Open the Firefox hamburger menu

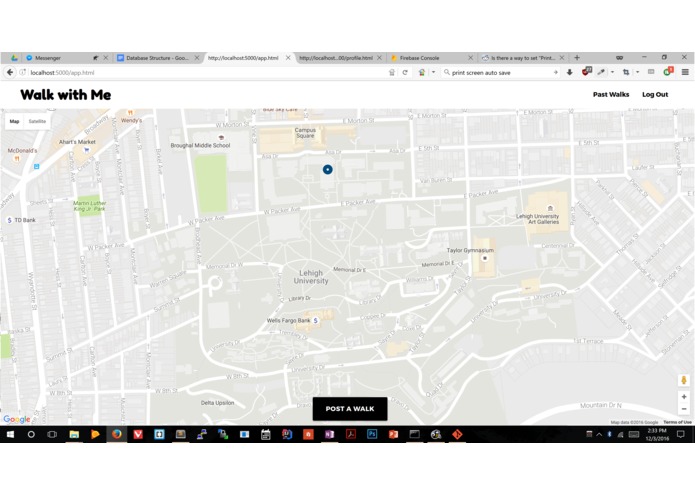click(x=685, y=72)
